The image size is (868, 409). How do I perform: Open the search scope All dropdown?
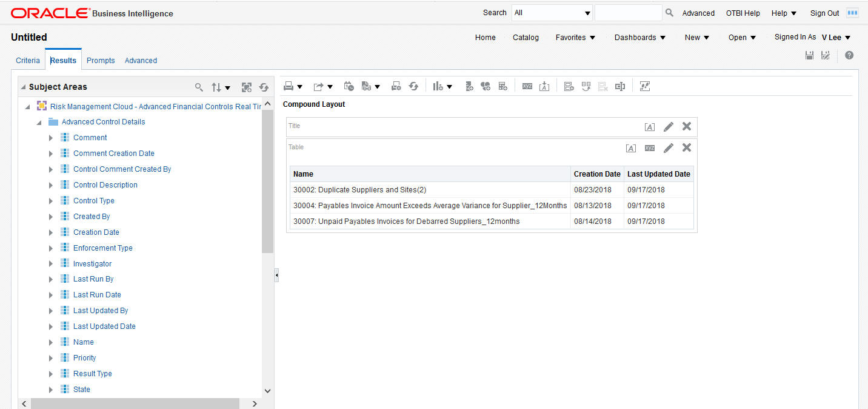click(586, 12)
